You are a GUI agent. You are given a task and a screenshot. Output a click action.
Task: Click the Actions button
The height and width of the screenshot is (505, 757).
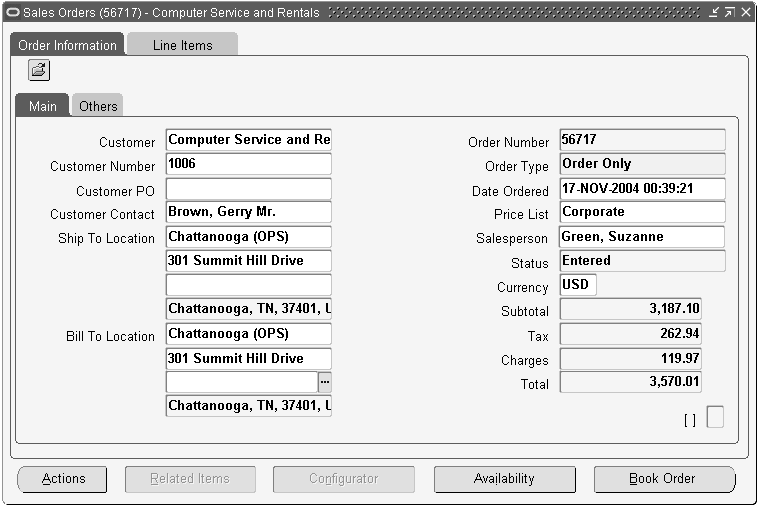point(62,479)
